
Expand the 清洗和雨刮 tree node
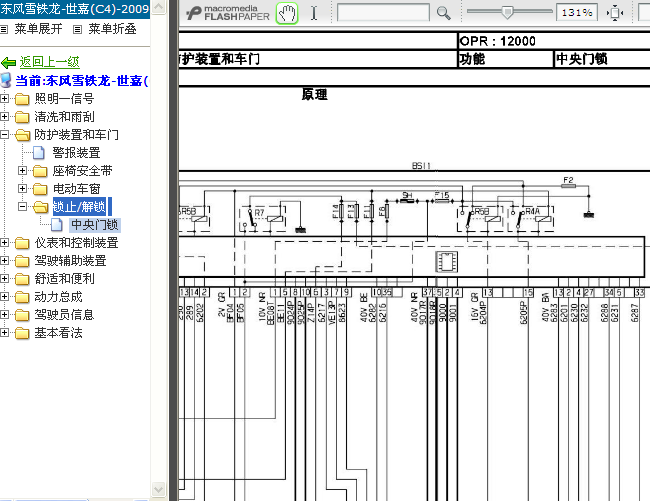point(4,116)
